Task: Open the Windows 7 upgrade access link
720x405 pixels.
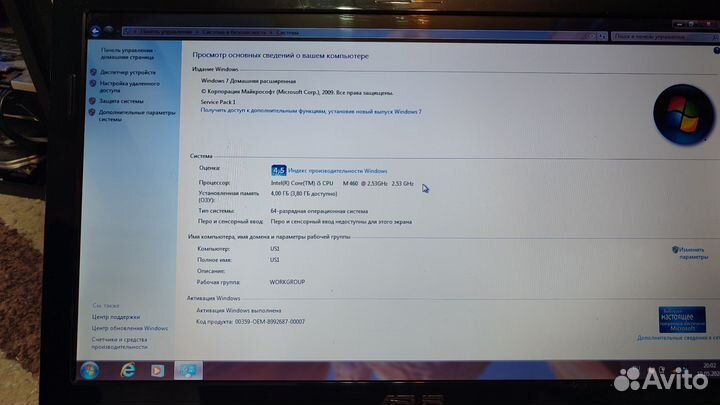Action: [311, 112]
